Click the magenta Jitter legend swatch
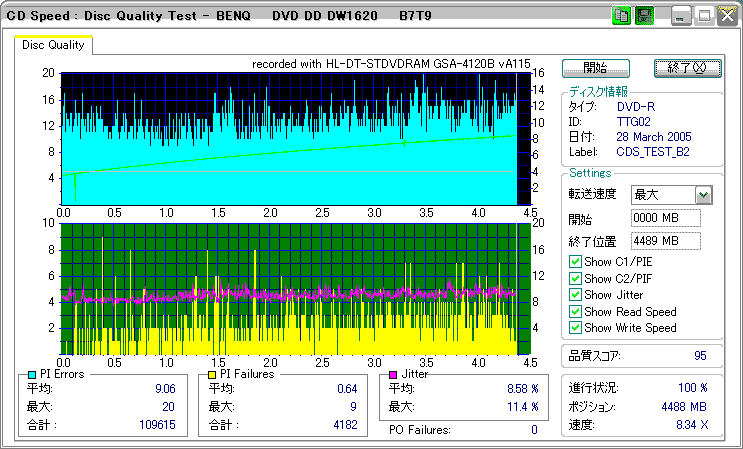 (393, 374)
